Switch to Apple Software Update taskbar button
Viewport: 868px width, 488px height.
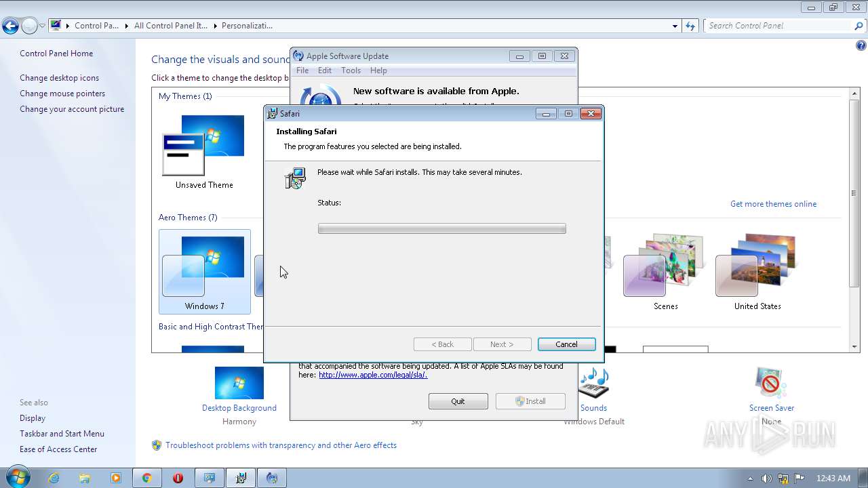point(272,478)
